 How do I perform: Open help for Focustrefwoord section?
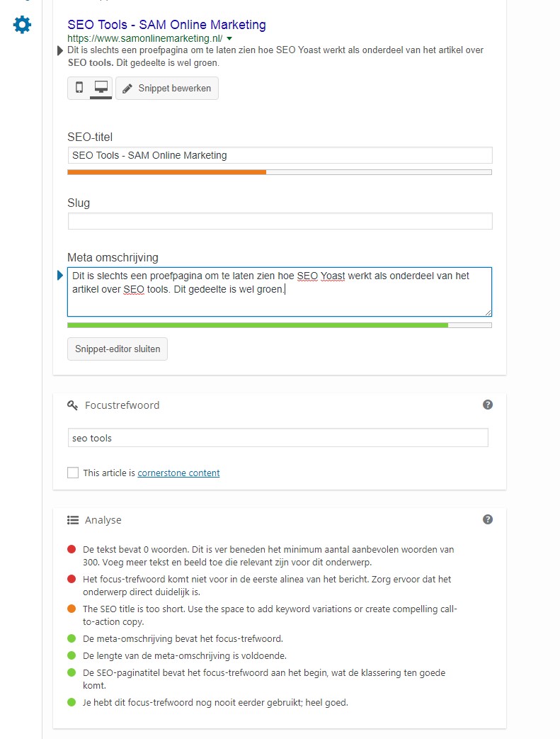click(488, 405)
